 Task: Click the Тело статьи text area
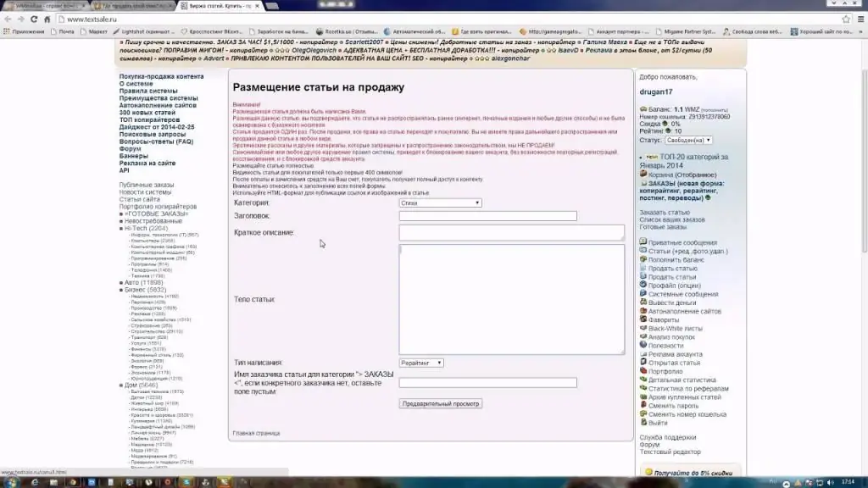[511, 299]
